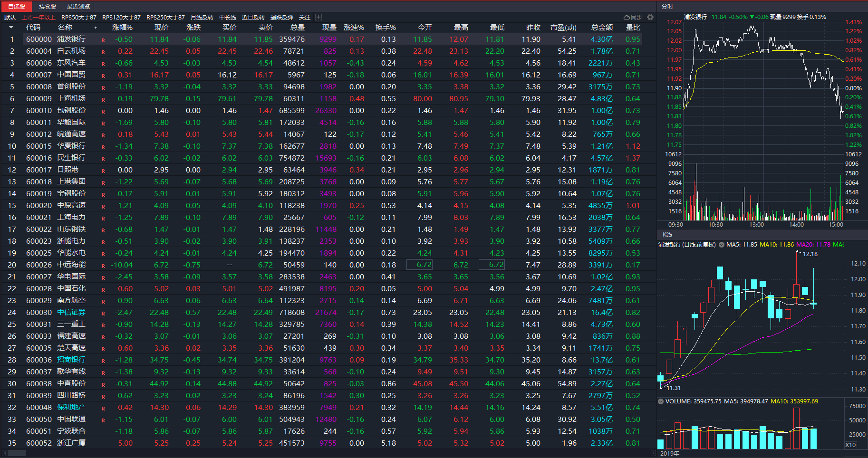The image size is (868, 458).
Task: Sort by the 市盈(动) column header
Action: pyautogui.click(x=563, y=28)
